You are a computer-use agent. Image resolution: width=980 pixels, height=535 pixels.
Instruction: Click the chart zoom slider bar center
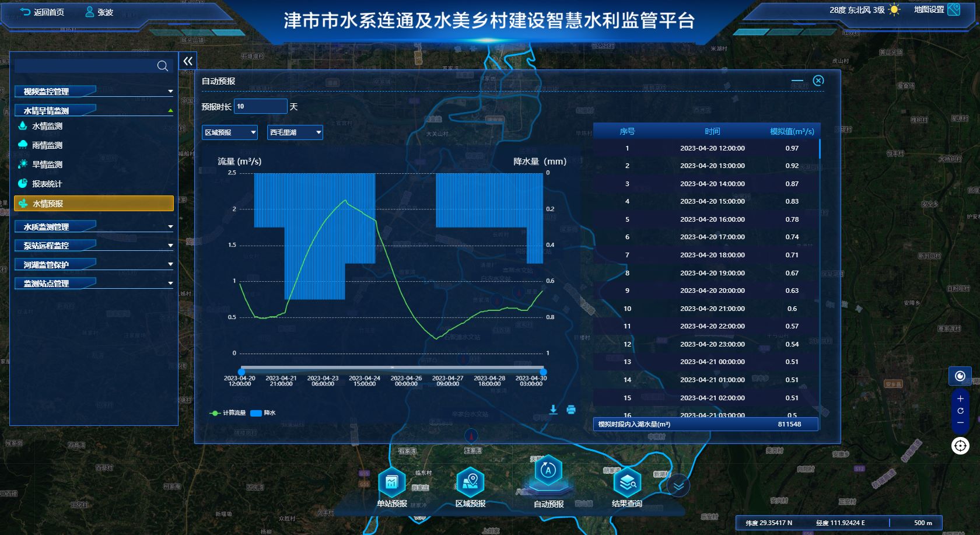(x=392, y=368)
